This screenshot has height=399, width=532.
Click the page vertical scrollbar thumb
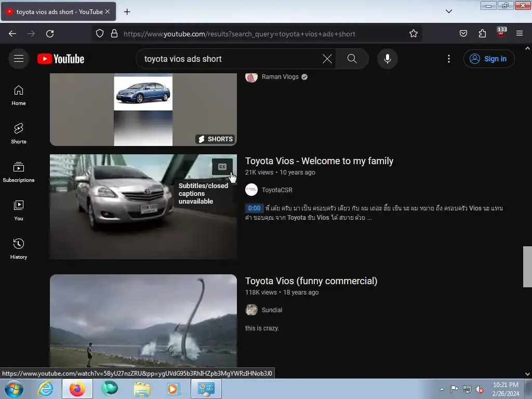point(527,267)
